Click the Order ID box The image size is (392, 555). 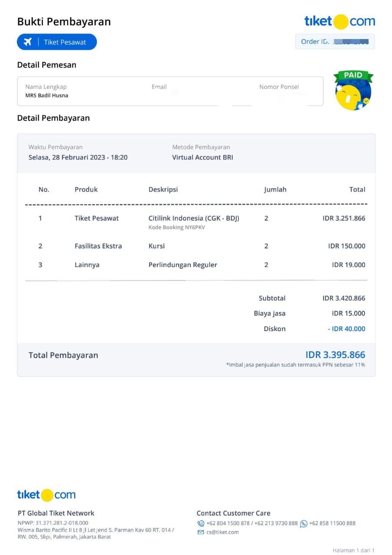click(335, 42)
